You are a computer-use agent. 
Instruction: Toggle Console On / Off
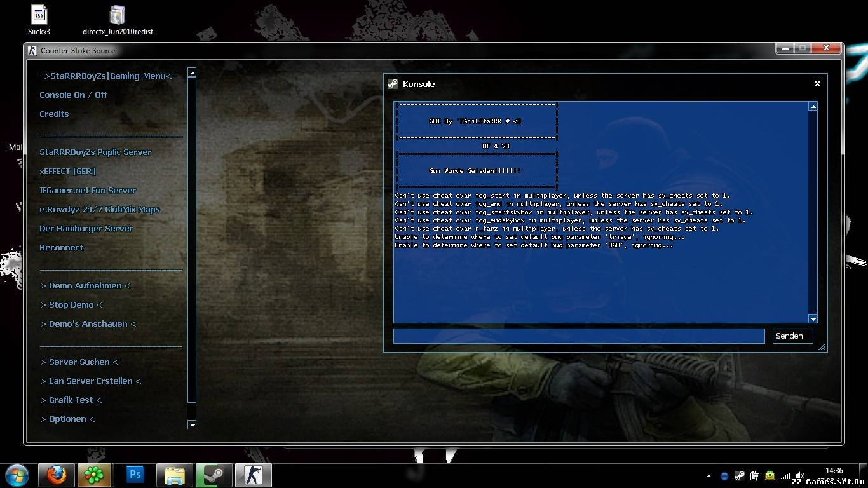click(x=73, y=95)
